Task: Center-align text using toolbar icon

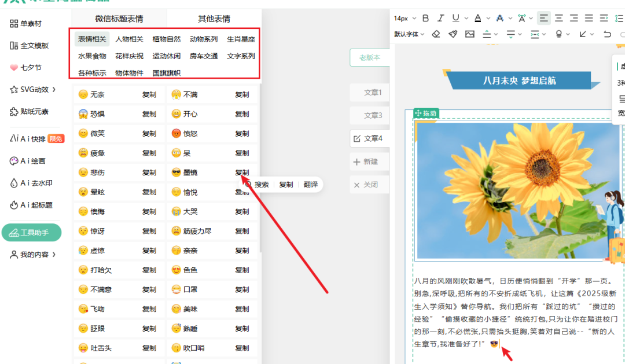Action: [559, 19]
